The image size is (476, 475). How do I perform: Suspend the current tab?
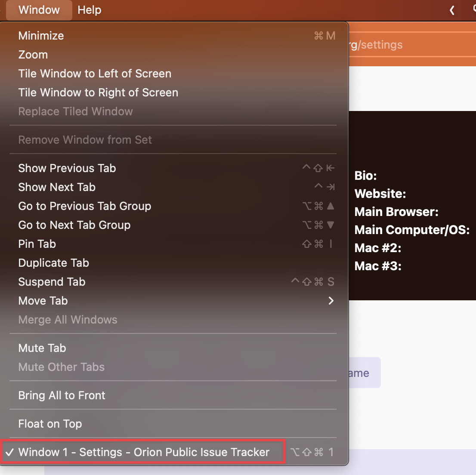click(52, 282)
